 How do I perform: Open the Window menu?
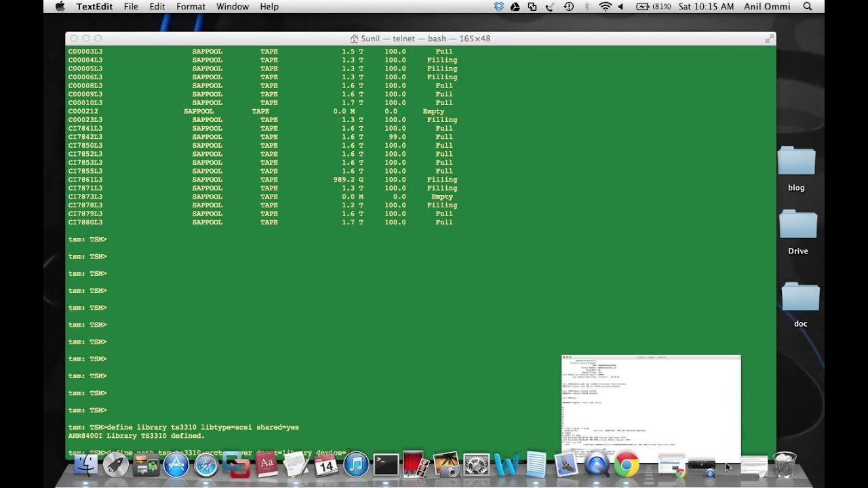[233, 6]
